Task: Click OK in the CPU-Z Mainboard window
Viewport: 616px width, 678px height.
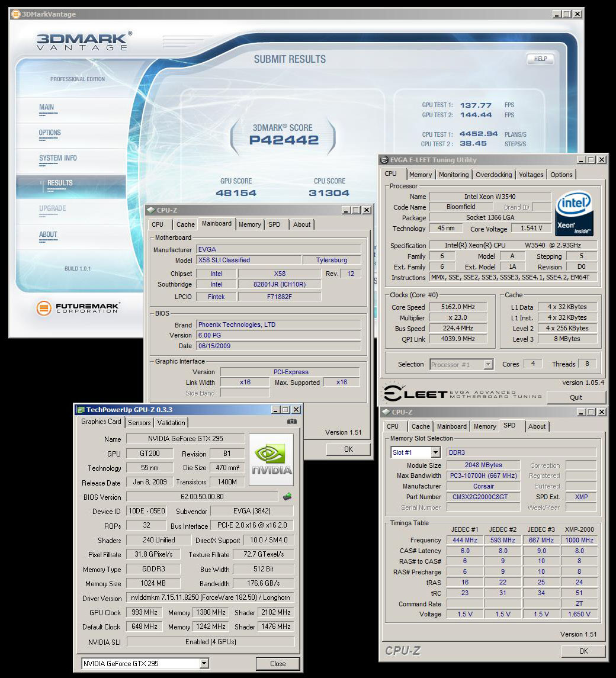Action: [x=348, y=449]
